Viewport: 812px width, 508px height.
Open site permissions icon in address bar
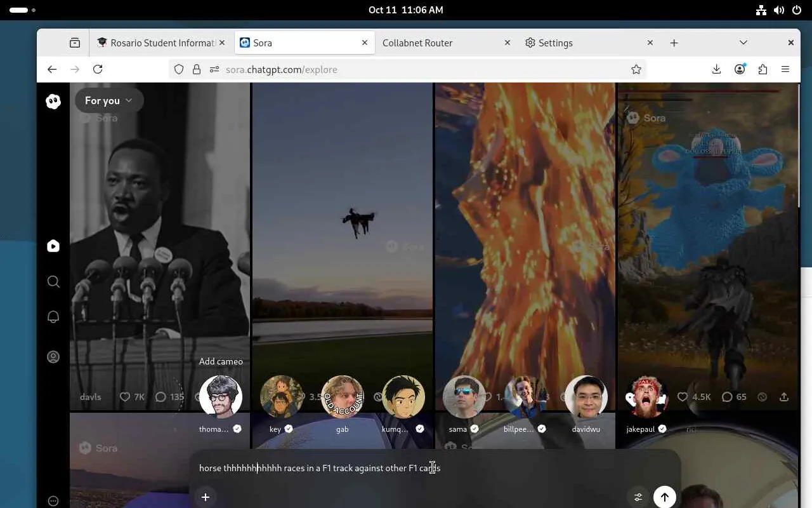214,69
